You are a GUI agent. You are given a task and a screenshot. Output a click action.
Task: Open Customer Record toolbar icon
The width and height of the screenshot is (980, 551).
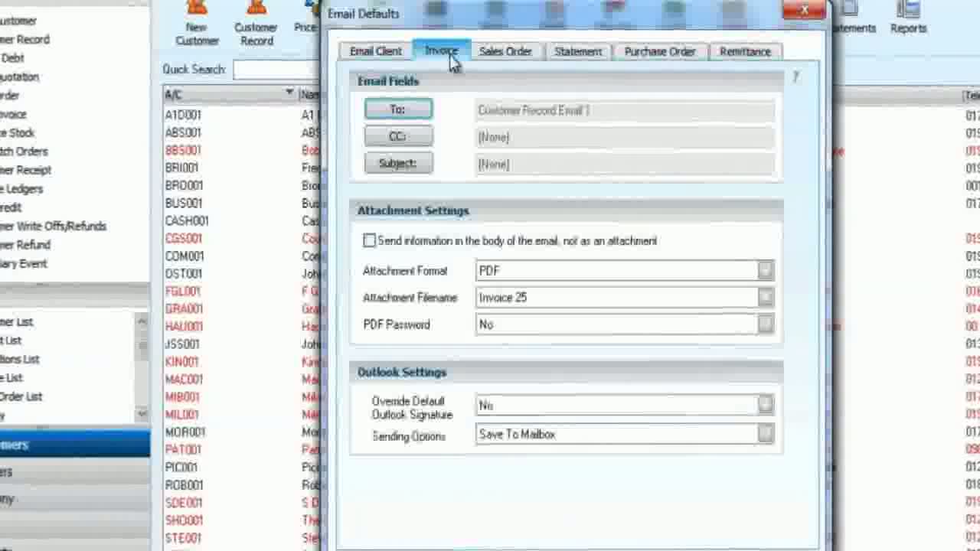[256, 24]
